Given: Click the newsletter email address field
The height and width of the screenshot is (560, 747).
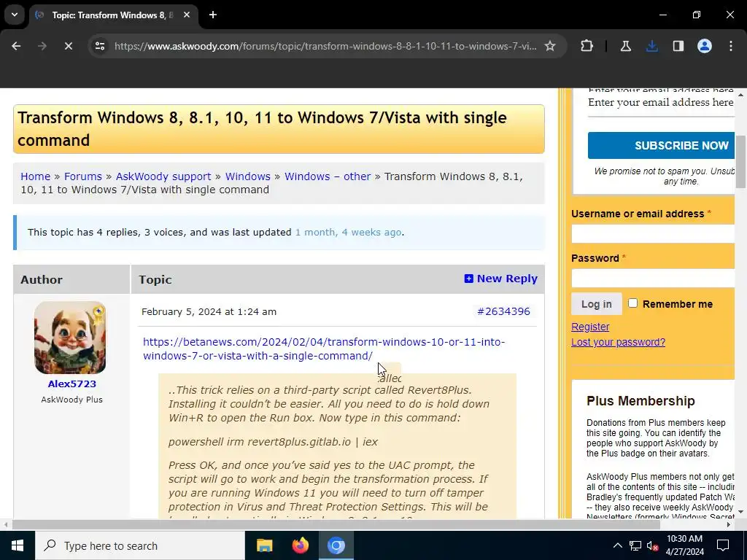Looking at the screenshot, I should [x=661, y=102].
